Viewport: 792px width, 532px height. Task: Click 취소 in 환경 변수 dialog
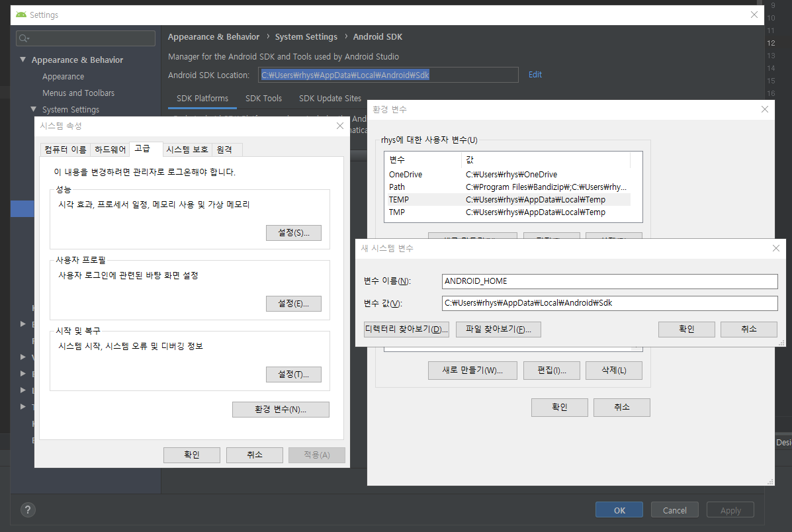tap(621, 407)
